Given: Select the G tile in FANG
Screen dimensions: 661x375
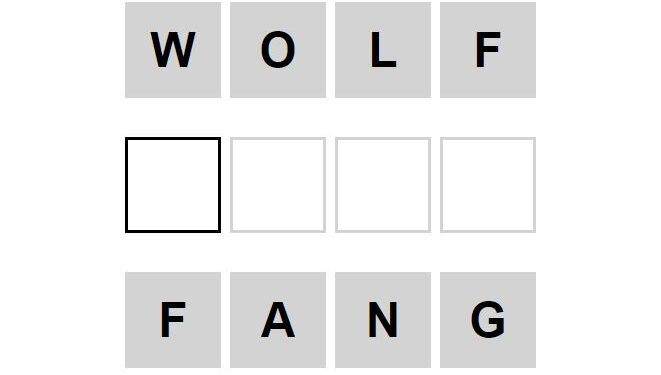Looking at the screenshot, I should click(x=488, y=320).
